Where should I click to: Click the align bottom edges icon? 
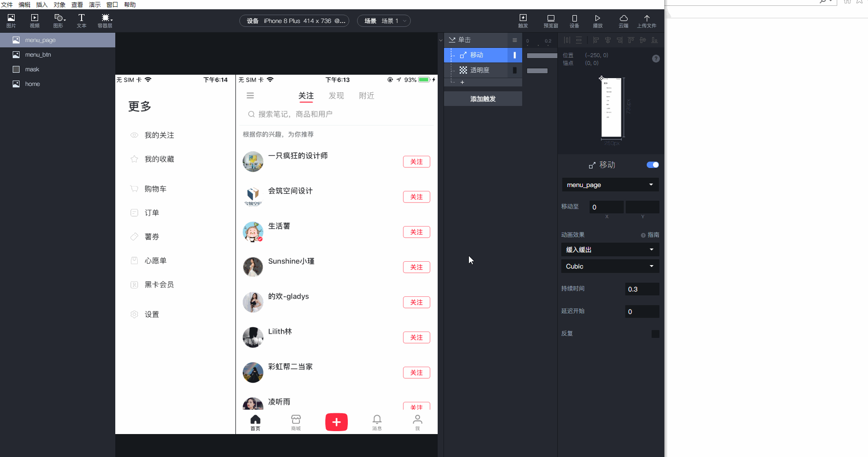point(655,40)
